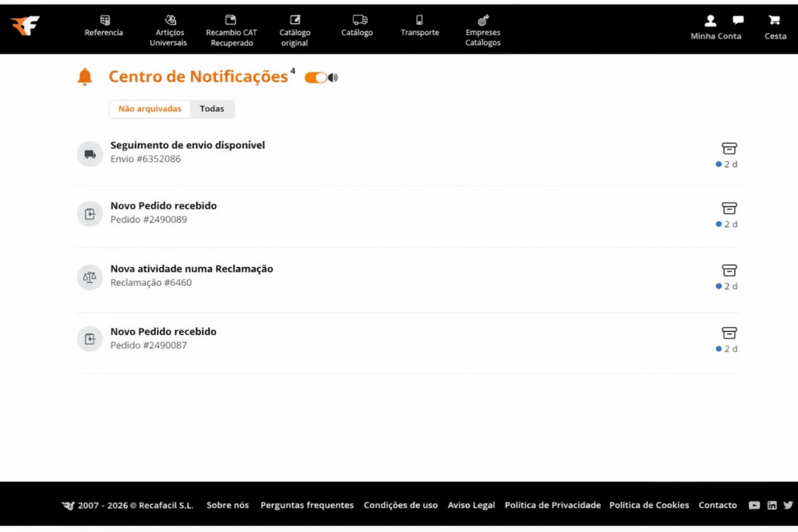Open the YouTube icon in footer
798x532 pixels.
(754, 506)
